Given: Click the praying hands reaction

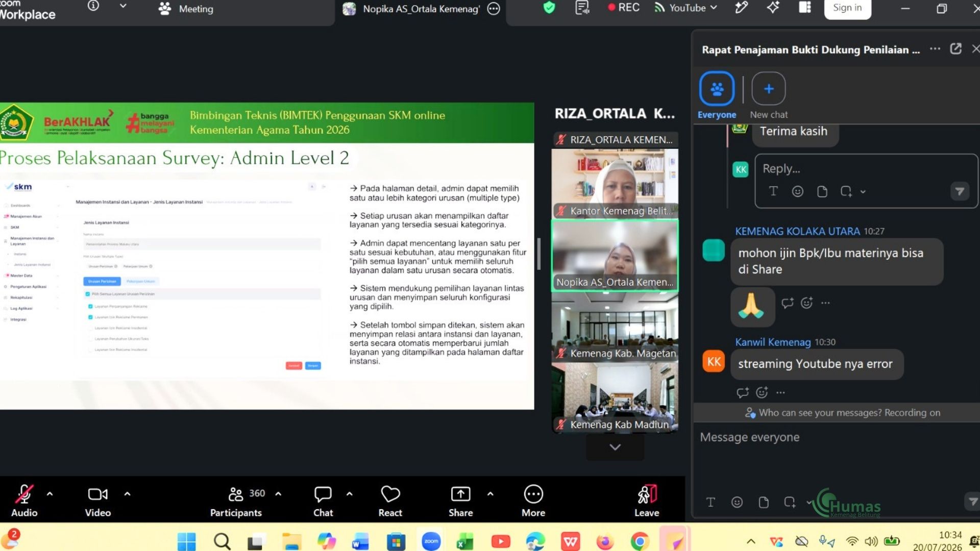Looking at the screenshot, I should tap(752, 306).
